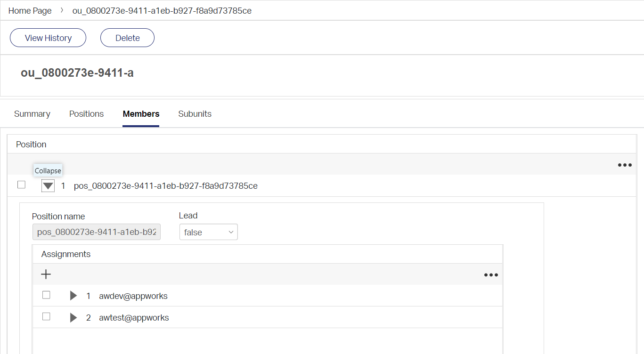This screenshot has width=644, height=354.
Task: Open the Position grid three-dot menu
Action: (x=624, y=165)
